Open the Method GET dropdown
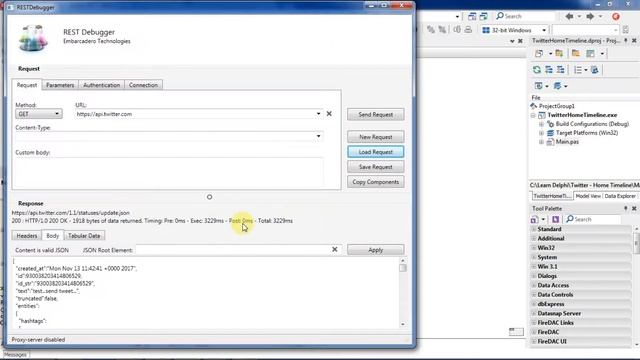The image size is (640, 360). [39, 114]
